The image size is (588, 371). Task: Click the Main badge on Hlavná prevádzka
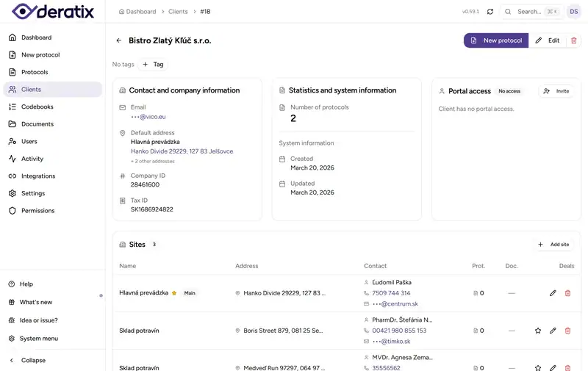point(190,293)
